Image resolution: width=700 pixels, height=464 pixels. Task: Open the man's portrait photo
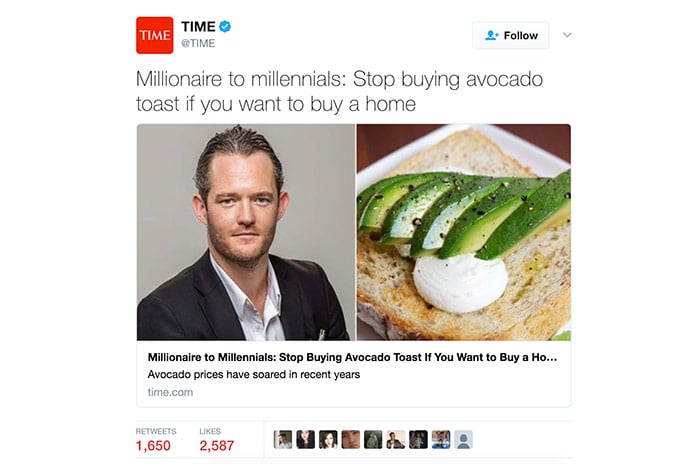pos(246,232)
